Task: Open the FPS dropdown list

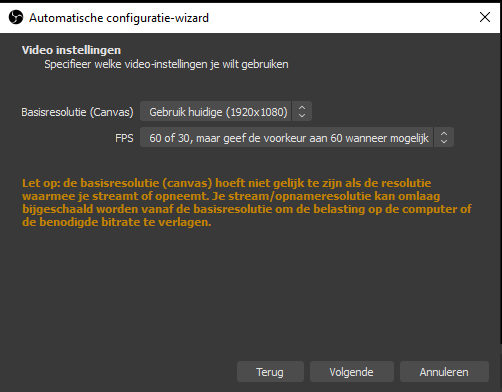Action: (x=297, y=137)
